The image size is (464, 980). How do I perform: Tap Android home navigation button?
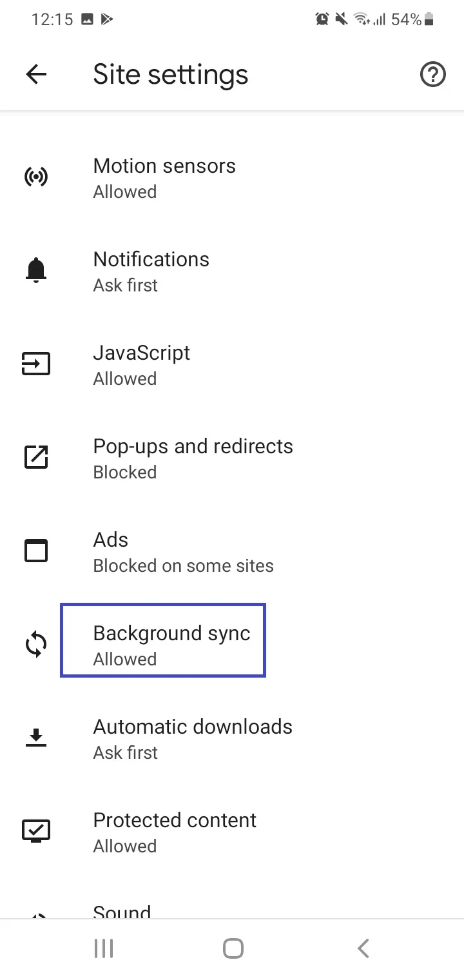pyautogui.click(x=233, y=948)
